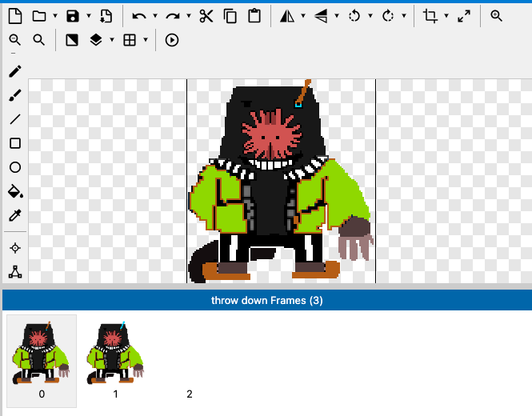Viewport: 532px width, 416px height.
Task: Paste from the clipboard icon
Action: coord(254,16)
